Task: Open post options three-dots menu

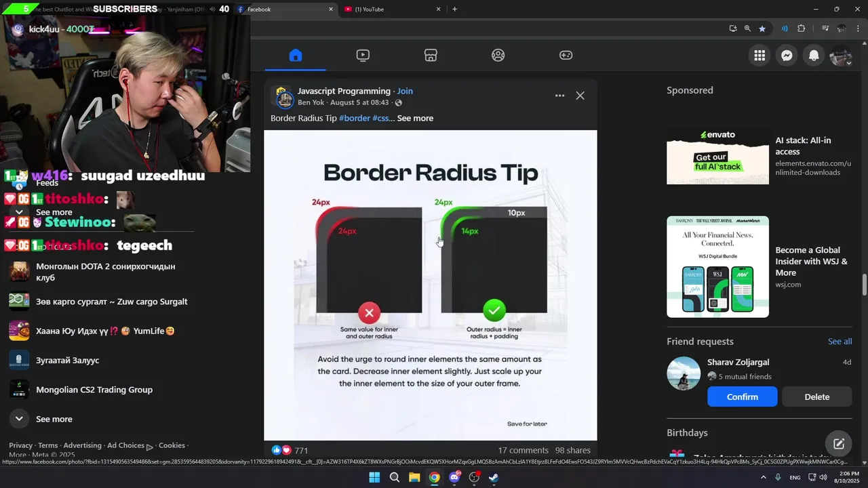Action: coord(559,96)
